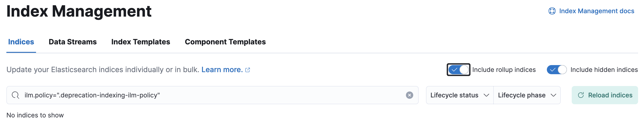Open the Learn more link
Image resolution: width=644 pixels, height=137 pixels.
pyautogui.click(x=222, y=70)
